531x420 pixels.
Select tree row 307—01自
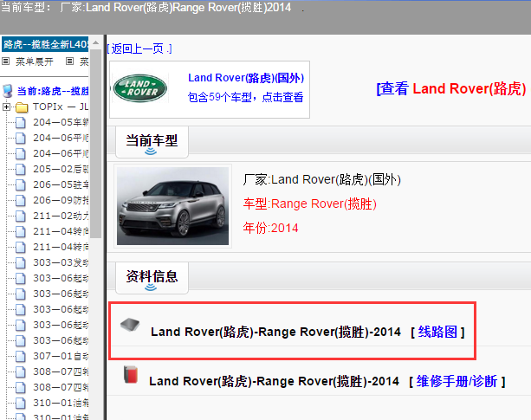[x=61, y=356]
